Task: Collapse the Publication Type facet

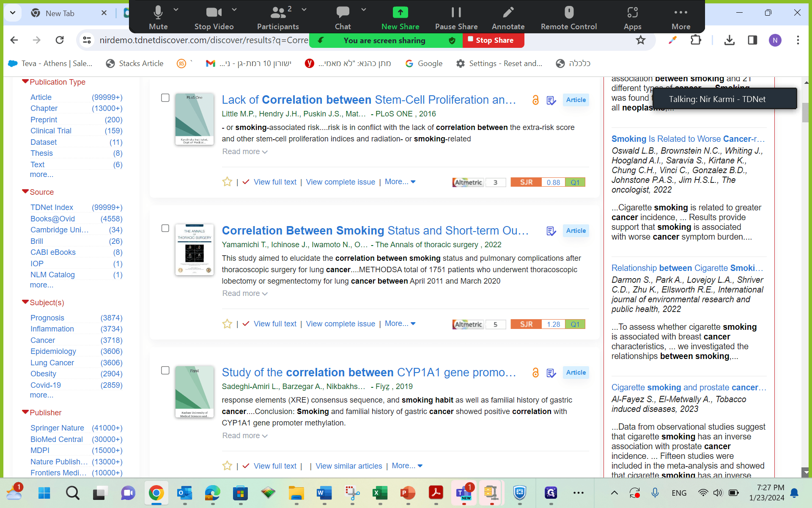Action: [25, 81]
